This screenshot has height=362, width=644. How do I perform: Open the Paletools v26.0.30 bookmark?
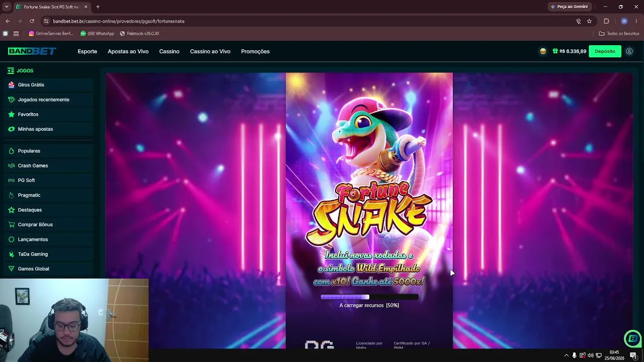tap(139, 34)
